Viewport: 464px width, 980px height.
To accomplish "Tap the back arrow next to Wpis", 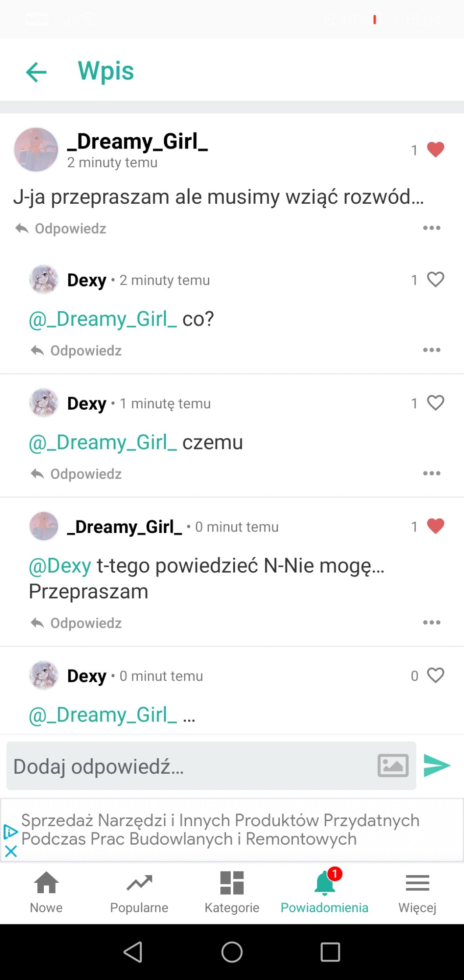I will pos(36,72).
